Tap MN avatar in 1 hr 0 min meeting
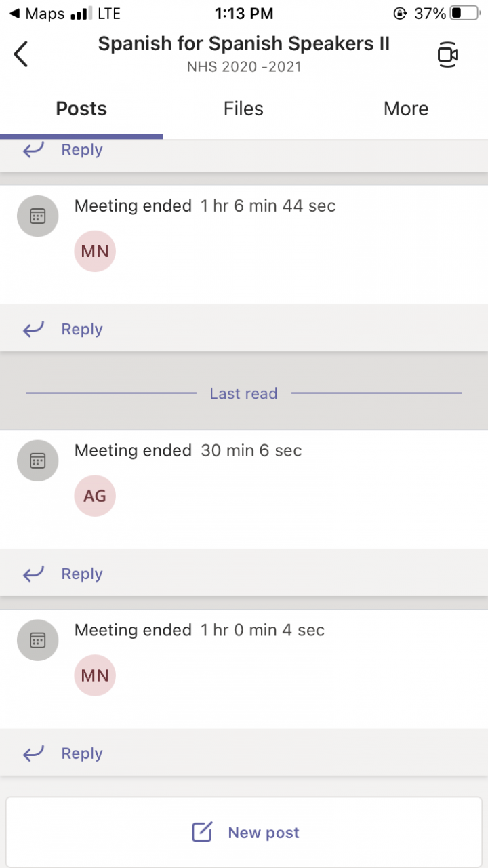 tap(95, 675)
